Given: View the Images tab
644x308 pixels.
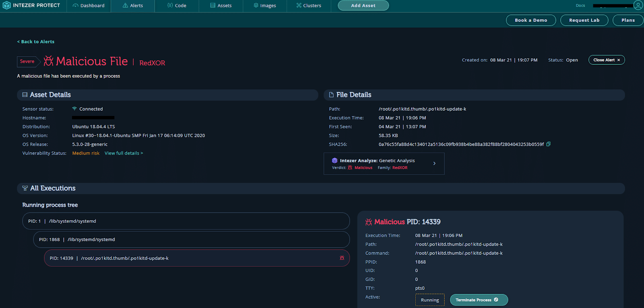Looking at the screenshot, I should [x=265, y=6].
